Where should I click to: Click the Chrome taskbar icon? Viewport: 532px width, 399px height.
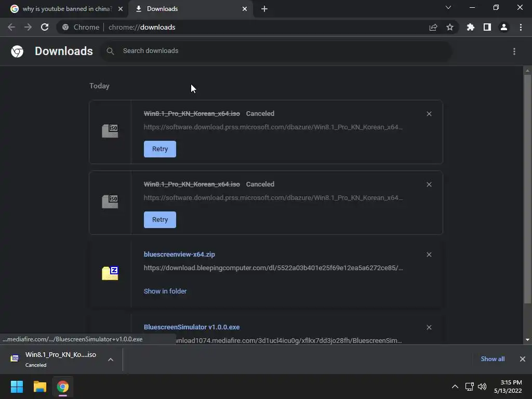click(x=63, y=387)
